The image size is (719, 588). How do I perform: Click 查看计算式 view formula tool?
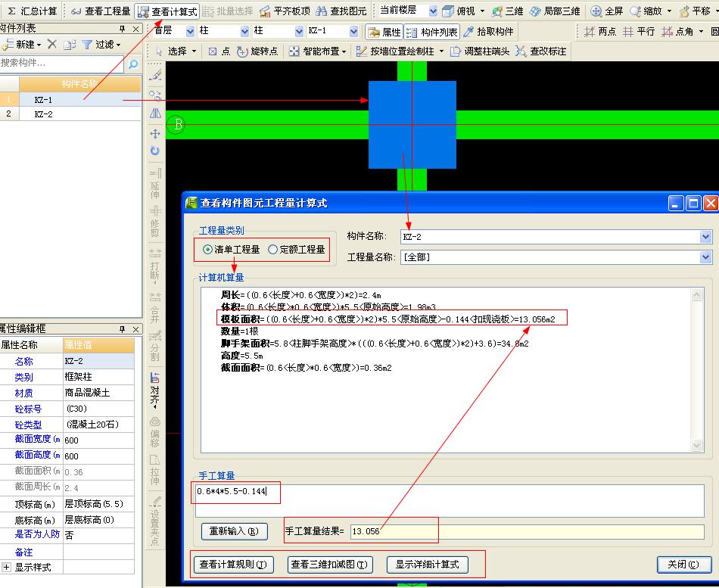pos(168,11)
